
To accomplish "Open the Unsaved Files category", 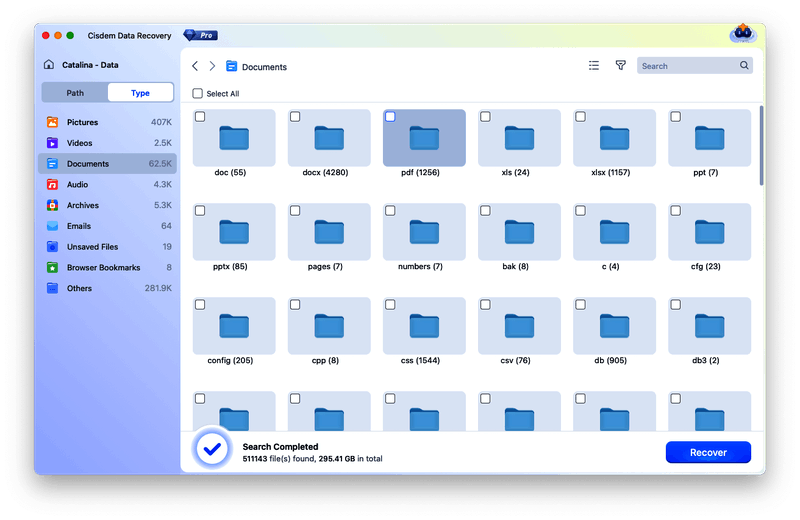I will click(x=92, y=247).
